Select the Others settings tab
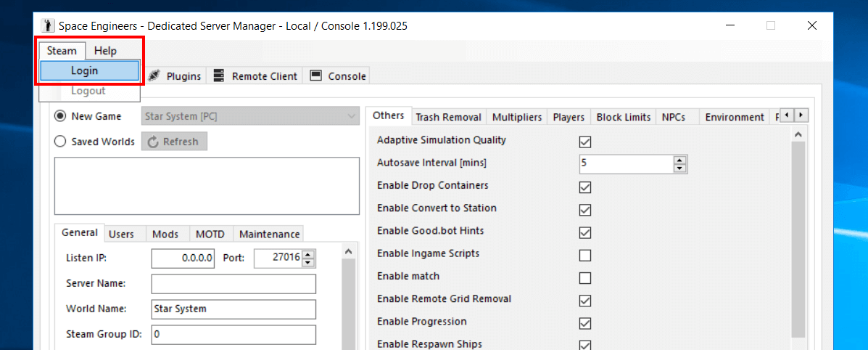The height and width of the screenshot is (350, 868). (389, 116)
